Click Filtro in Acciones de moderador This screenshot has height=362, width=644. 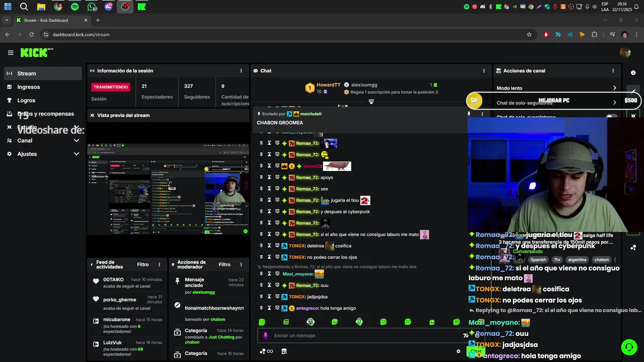pyautogui.click(x=224, y=264)
